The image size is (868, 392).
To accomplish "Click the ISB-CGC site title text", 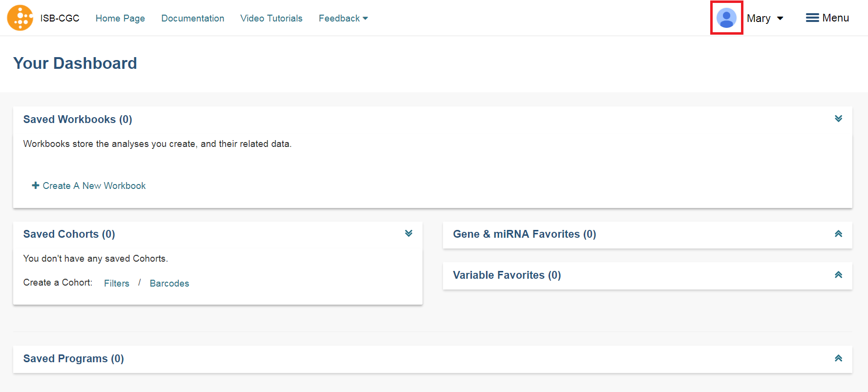I will [60, 18].
